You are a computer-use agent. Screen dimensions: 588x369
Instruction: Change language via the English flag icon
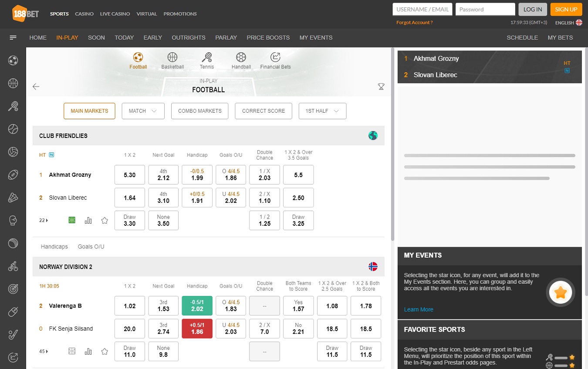pyautogui.click(x=579, y=23)
